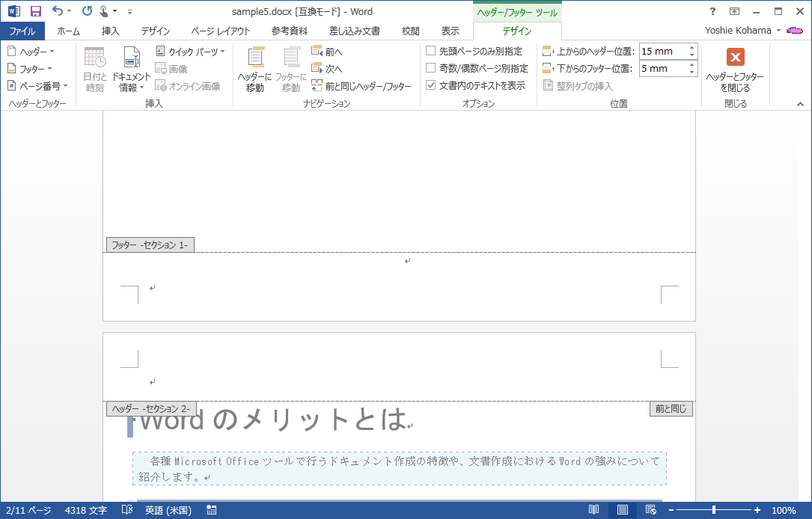Click the 100% zoom level button
This screenshot has width=812, height=519.
784,510
